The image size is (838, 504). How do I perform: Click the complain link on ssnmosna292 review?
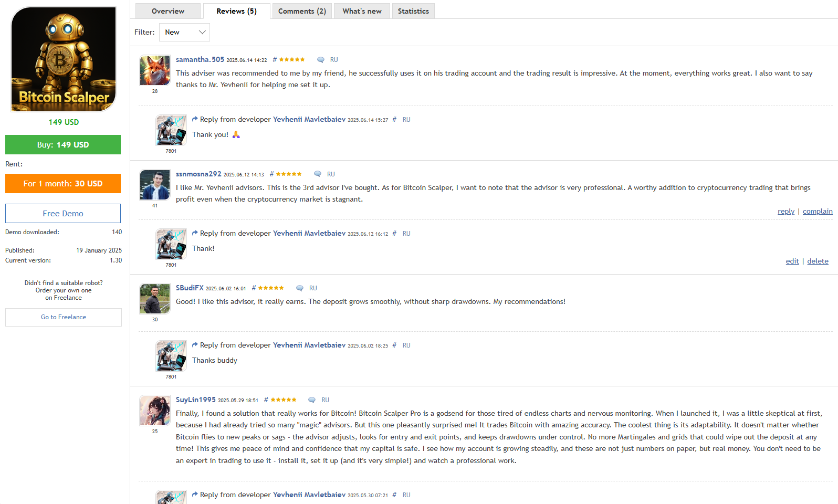818,212
